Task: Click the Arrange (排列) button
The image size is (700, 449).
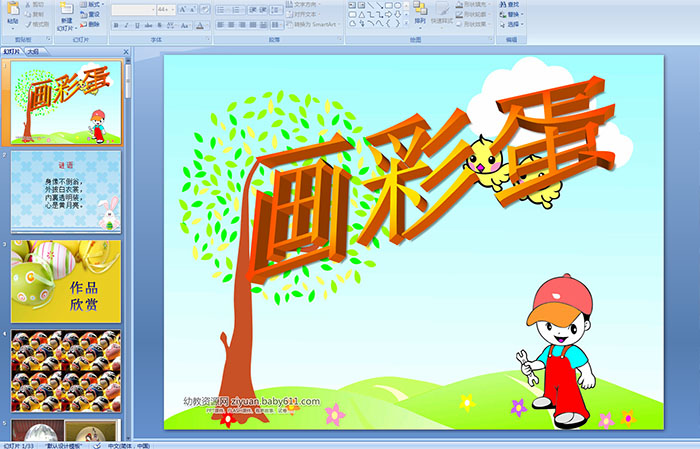Action: pyautogui.click(x=420, y=13)
